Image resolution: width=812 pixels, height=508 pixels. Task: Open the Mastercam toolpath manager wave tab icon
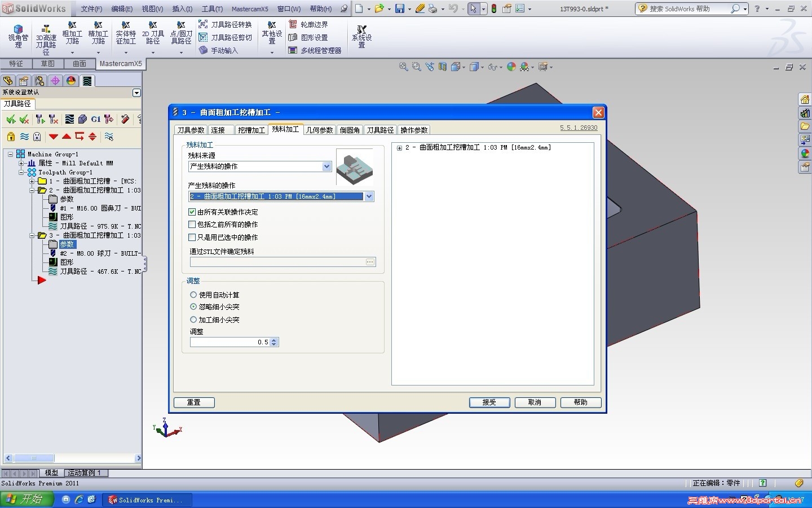(x=87, y=81)
